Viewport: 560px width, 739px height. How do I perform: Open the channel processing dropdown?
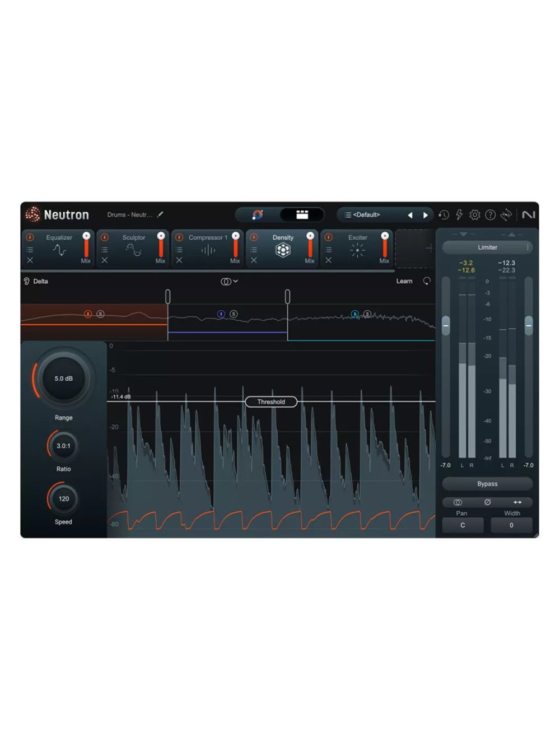(228, 281)
